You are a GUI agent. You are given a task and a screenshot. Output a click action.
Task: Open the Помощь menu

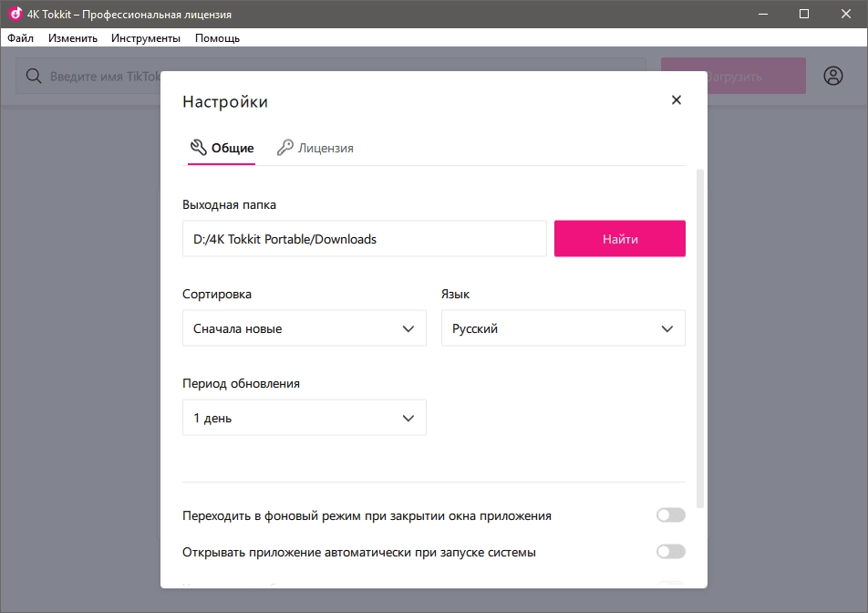217,38
